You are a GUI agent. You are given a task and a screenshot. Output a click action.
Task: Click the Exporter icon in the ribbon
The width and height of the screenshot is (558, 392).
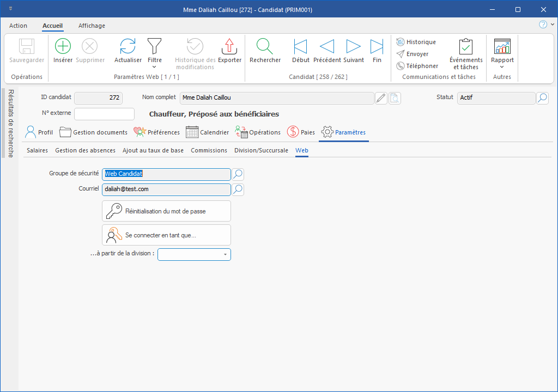coord(229,47)
